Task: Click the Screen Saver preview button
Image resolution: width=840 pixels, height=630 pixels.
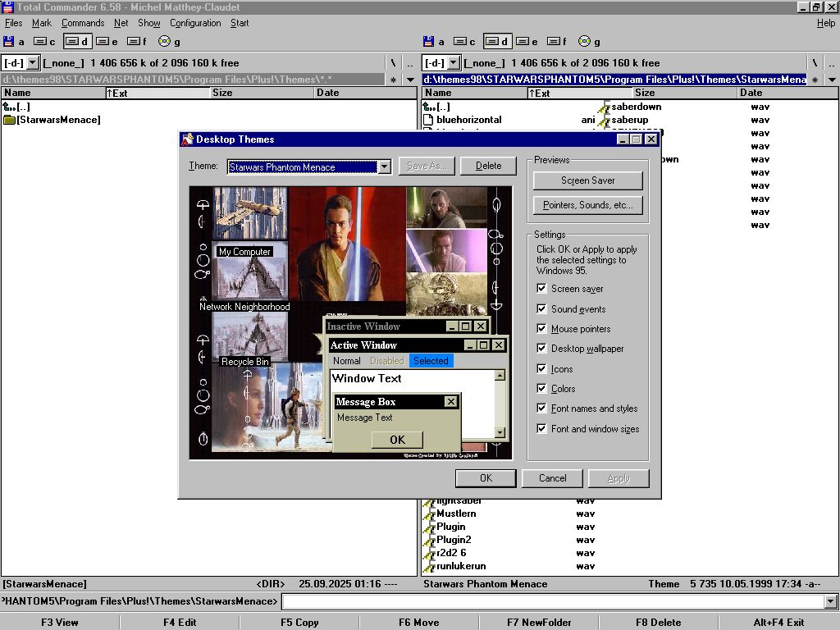Action: coord(587,180)
